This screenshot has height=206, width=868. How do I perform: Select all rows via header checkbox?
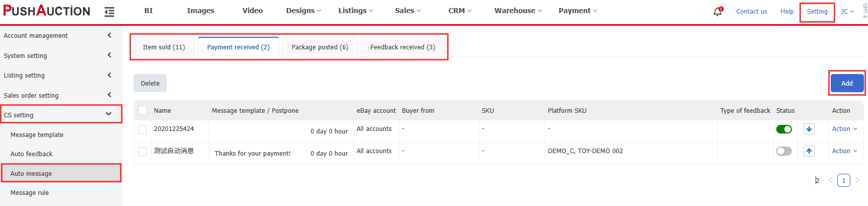click(143, 110)
